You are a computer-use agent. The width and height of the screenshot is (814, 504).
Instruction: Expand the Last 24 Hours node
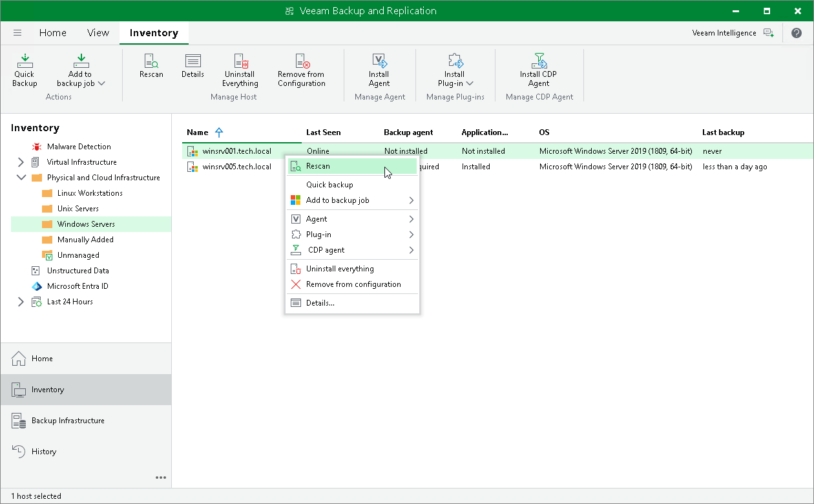(21, 302)
